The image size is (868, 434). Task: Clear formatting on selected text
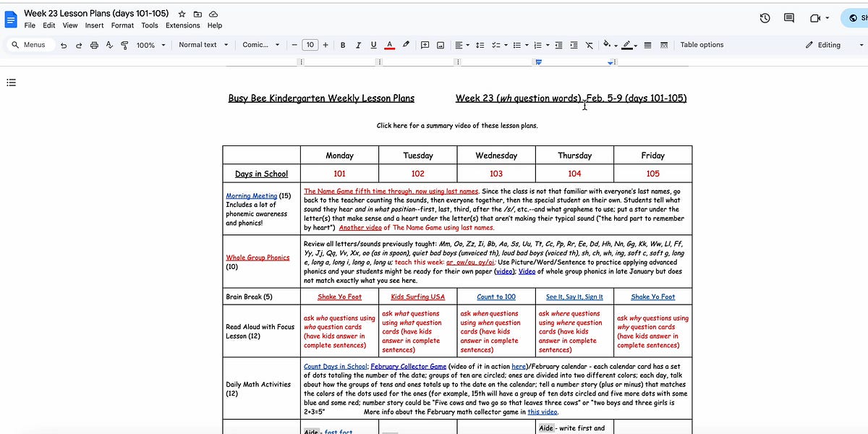point(588,45)
